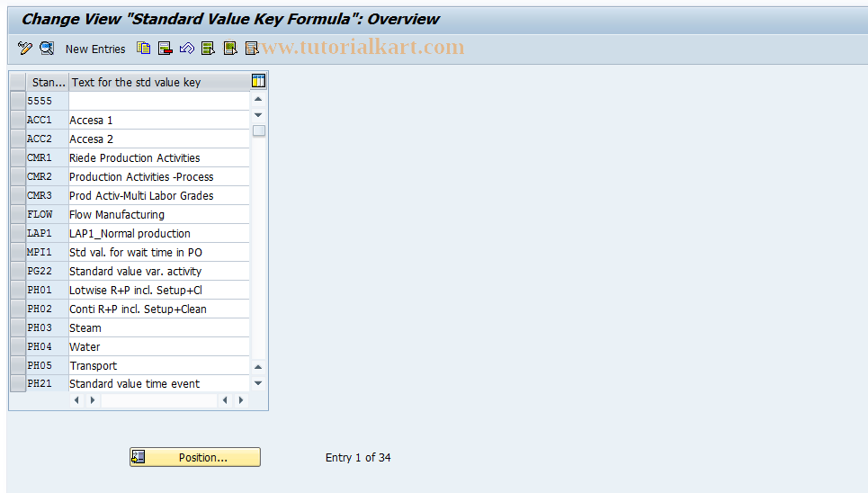Click the New Entries button
Image resolution: width=868 pixels, height=493 pixels.
[x=95, y=49]
